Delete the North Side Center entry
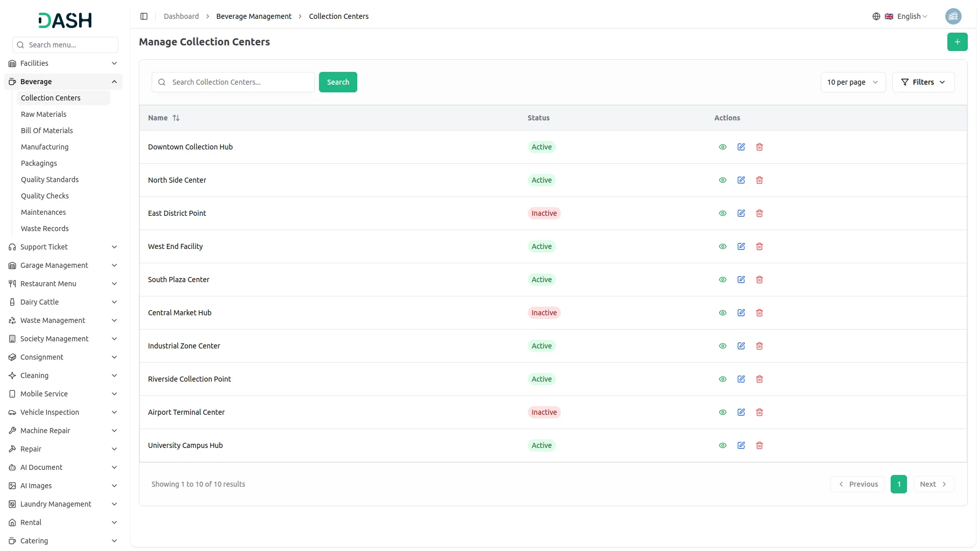Viewport: 980px width, 551px height. click(759, 180)
